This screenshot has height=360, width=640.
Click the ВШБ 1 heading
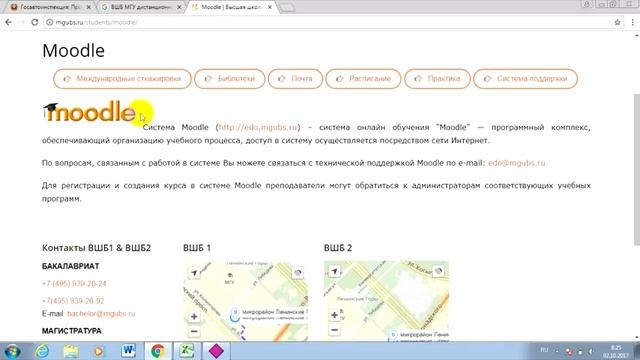pos(197,248)
